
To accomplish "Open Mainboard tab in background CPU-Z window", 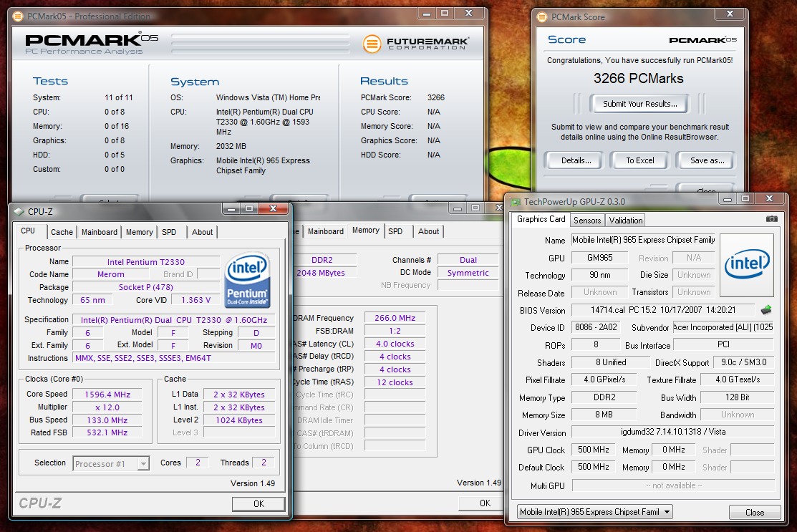I will (x=325, y=231).
